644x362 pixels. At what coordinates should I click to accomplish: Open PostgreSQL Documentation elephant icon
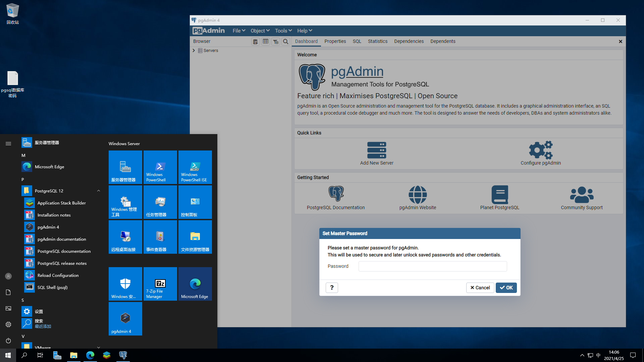(x=336, y=194)
